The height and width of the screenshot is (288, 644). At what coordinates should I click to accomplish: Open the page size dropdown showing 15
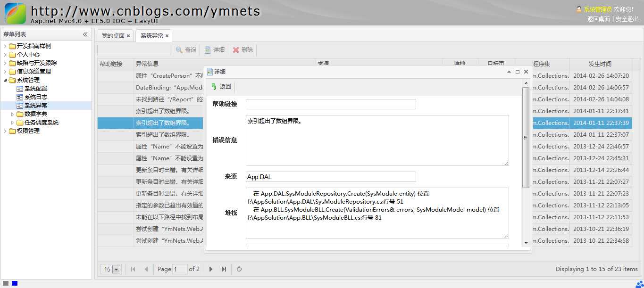point(116,269)
